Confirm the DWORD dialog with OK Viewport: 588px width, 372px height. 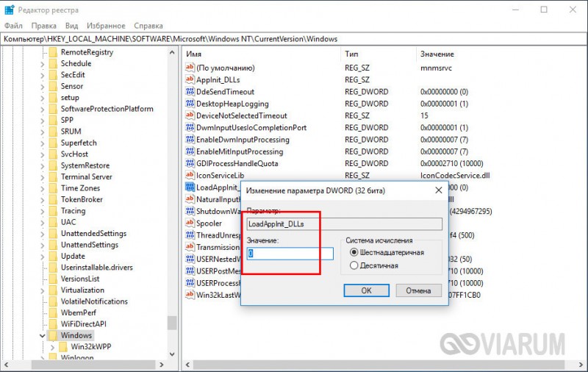click(x=366, y=290)
